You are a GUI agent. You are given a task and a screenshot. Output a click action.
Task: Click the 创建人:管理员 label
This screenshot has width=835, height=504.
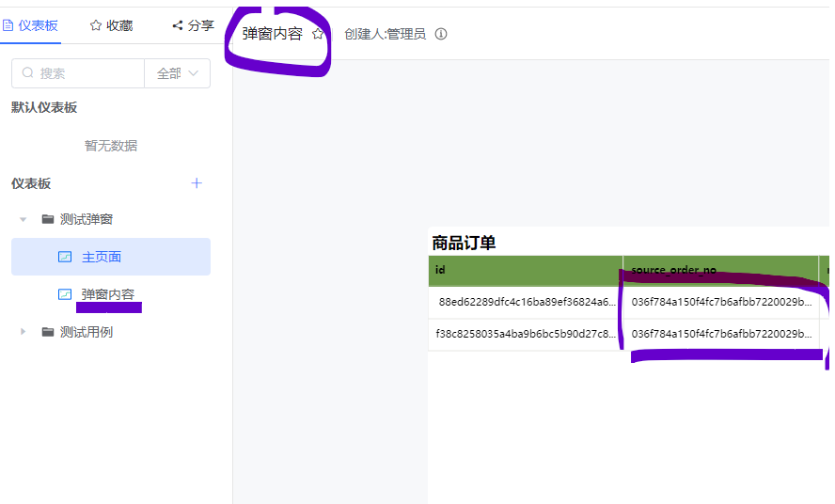click(385, 34)
